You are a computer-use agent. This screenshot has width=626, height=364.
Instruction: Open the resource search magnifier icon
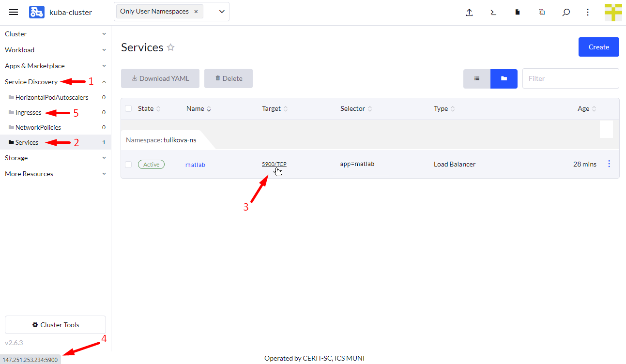[x=565, y=13]
